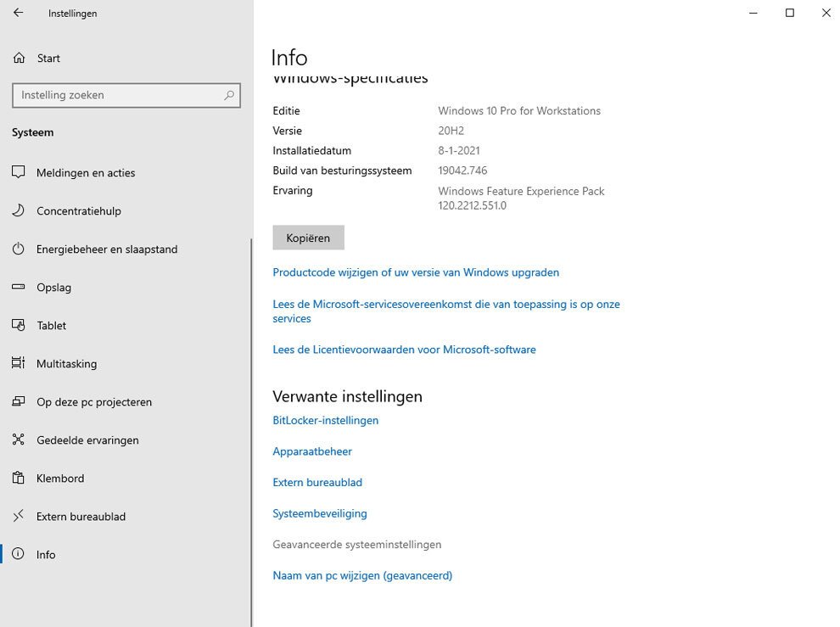
Task: Click the Tablet icon in the sidebar
Action: (x=18, y=325)
